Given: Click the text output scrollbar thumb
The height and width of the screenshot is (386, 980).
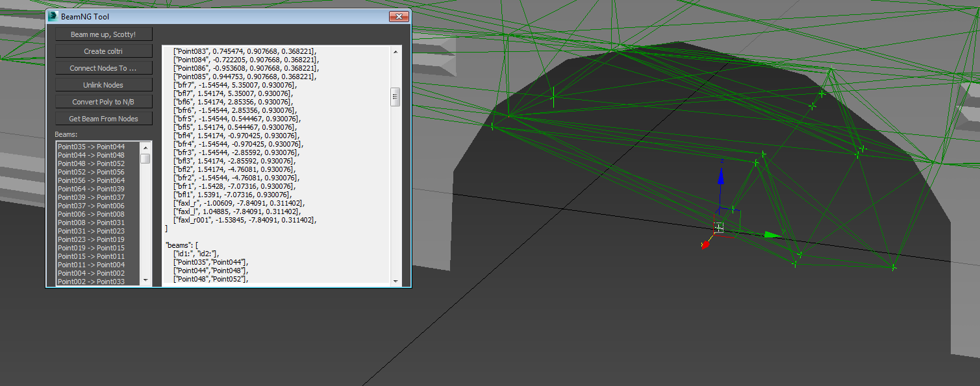Looking at the screenshot, I should pos(395,97).
